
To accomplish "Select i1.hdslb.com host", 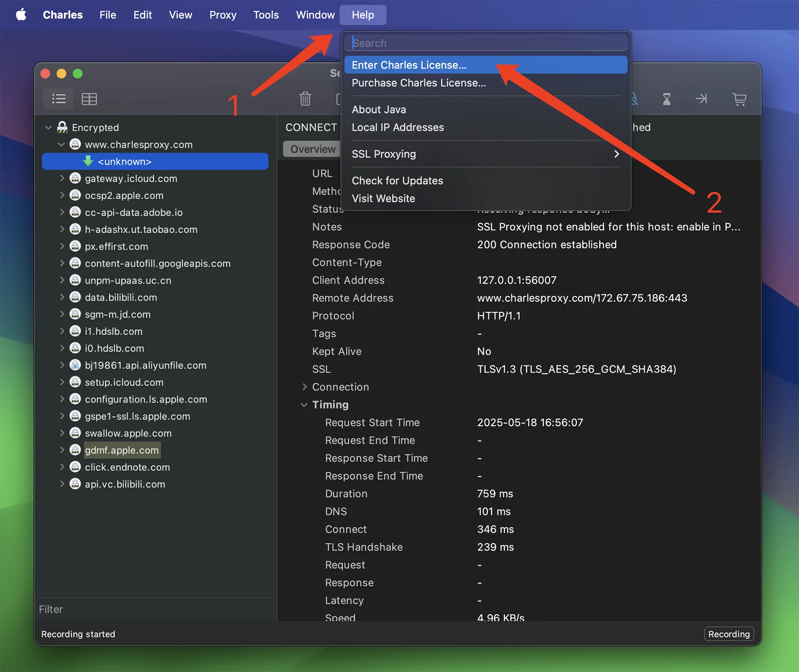I will point(113,331).
